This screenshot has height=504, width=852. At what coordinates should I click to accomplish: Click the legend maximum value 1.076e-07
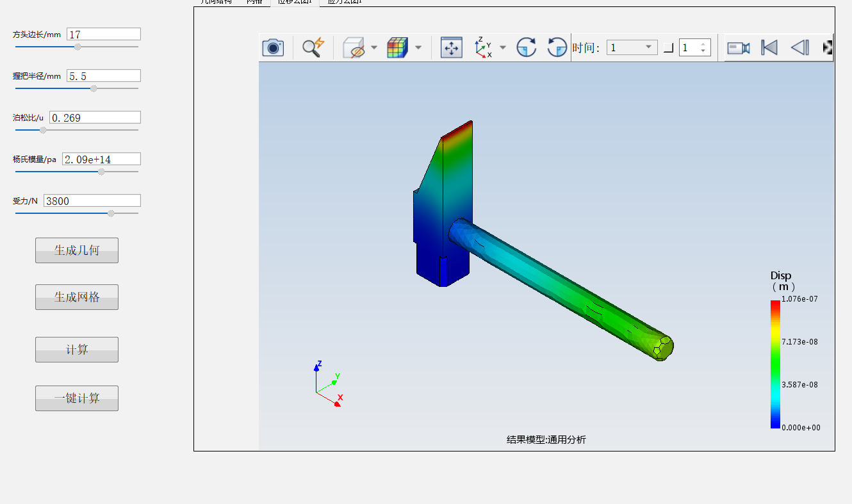(x=799, y=299)
